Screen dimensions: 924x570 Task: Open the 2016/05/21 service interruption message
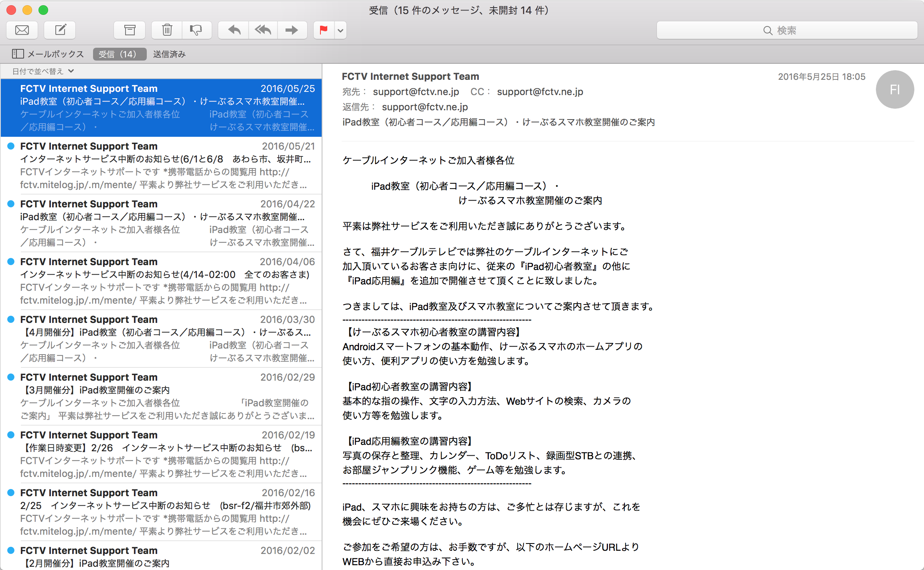point(161,165)
